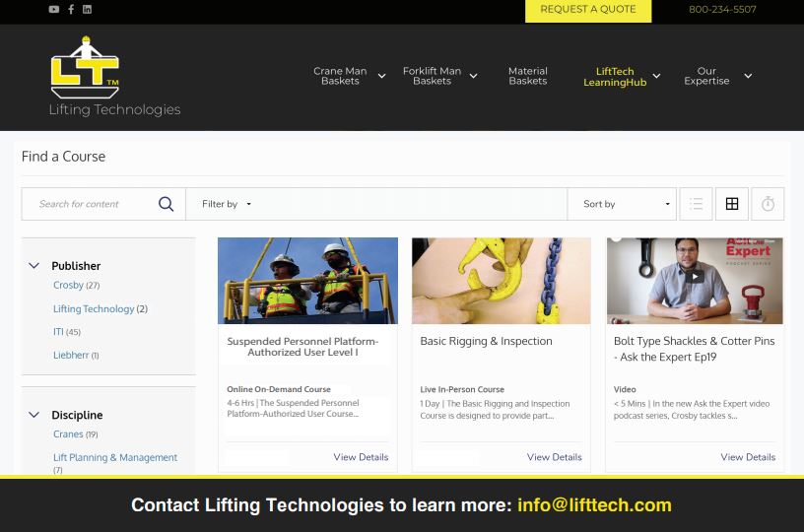Open the Facebook social icon
Image resolution: width=804 pixels, height=532 pixels.
pos(71,9)
